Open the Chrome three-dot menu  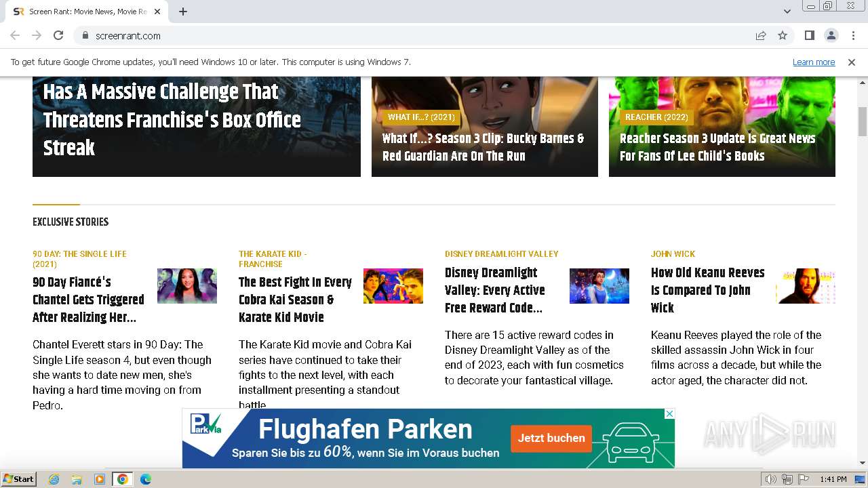[x=852, y=35]
